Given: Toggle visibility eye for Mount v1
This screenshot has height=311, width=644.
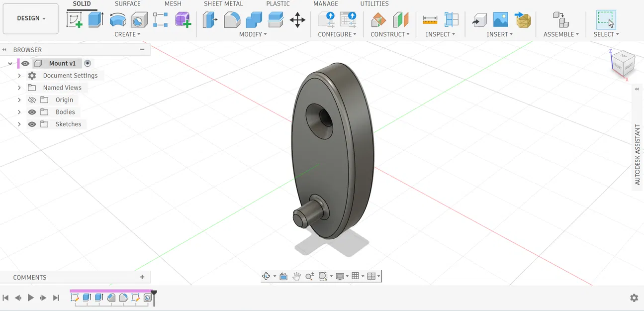Looking at the screenshot, I should click(25, 63).
